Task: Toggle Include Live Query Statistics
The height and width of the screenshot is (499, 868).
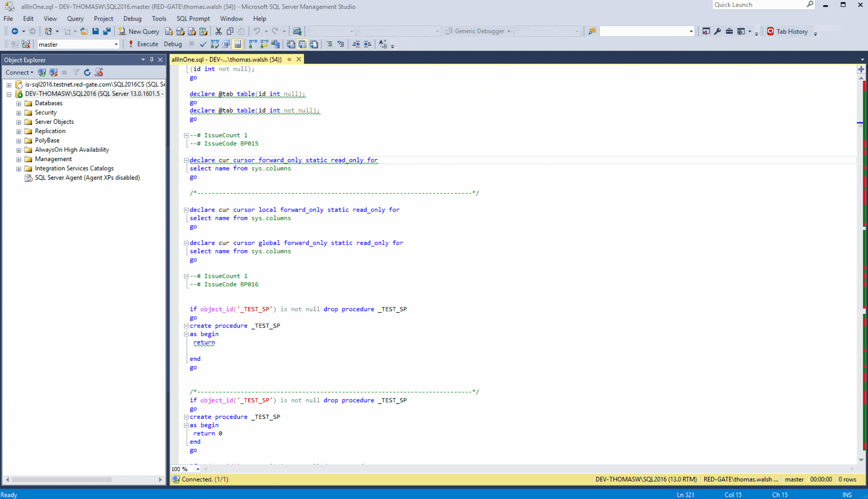Action: 264,44
